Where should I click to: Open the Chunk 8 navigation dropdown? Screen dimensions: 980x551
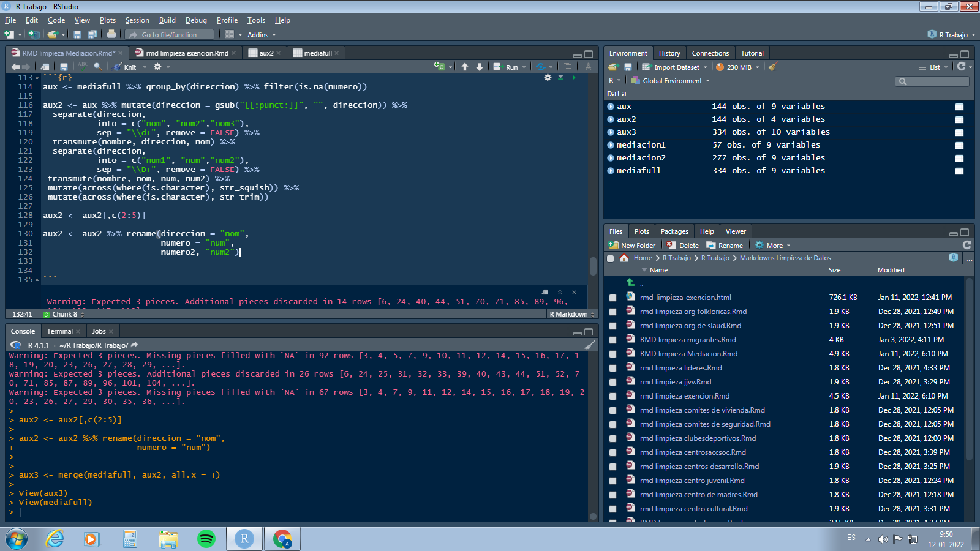[63, 314]
